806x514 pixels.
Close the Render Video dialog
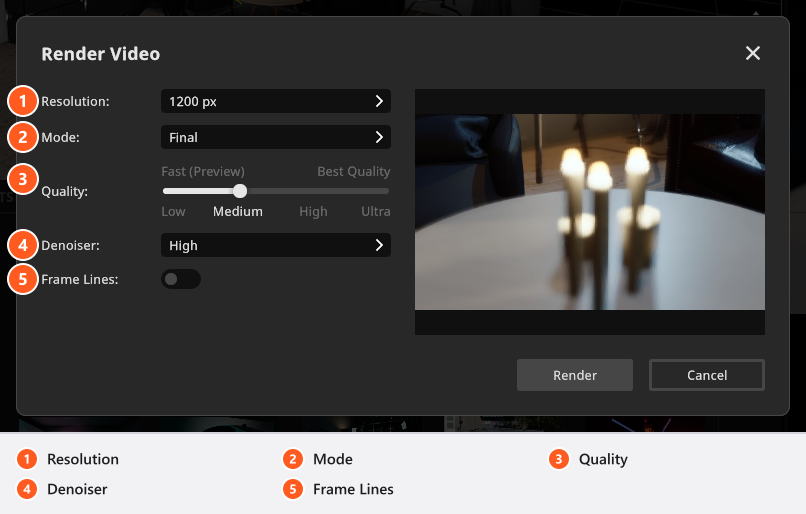click(753, 53)
